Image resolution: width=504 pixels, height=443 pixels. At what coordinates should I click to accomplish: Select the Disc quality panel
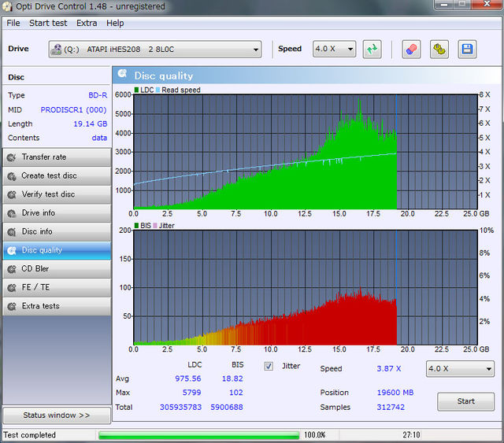pyautogui.click(x=57, y=250)
